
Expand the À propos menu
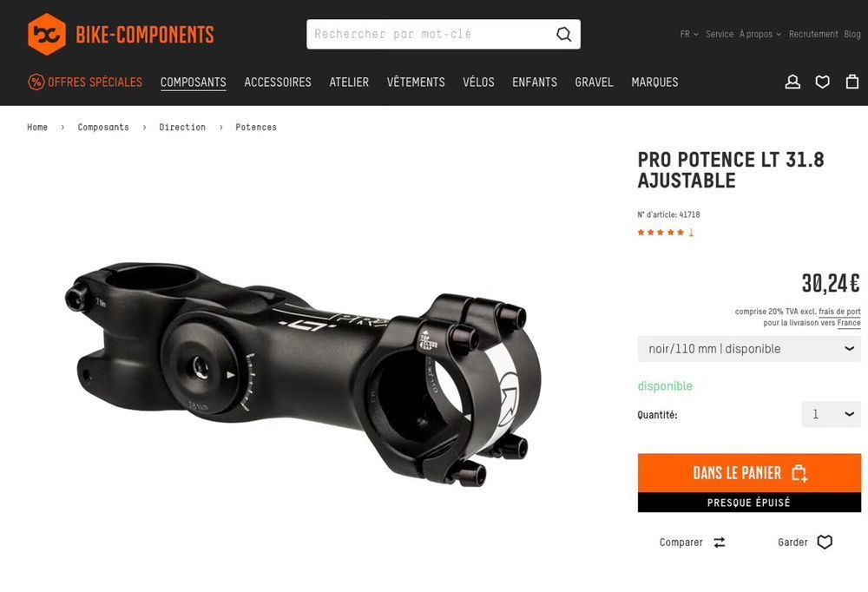tap(760, 35)
